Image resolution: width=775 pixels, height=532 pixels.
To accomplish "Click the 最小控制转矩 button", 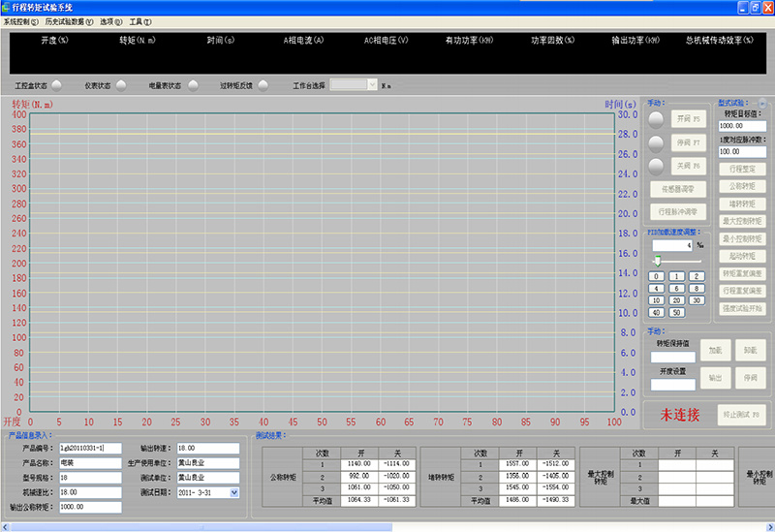I will pos(742,238).
